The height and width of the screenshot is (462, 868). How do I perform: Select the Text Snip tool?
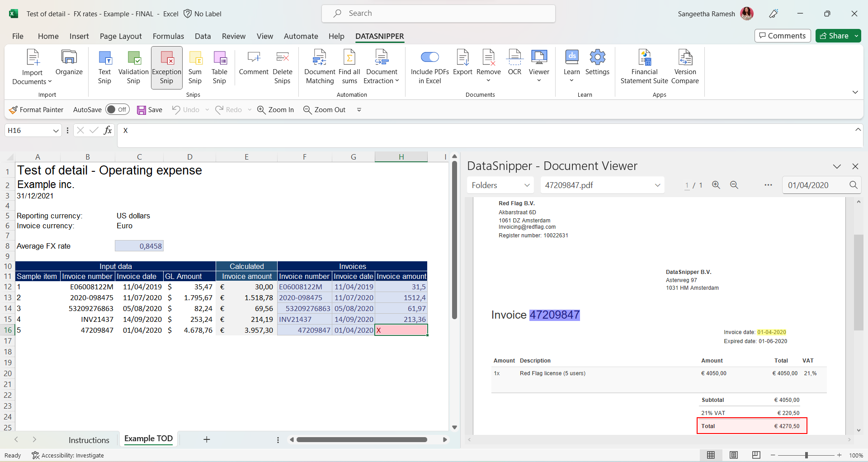coord(104,67)
